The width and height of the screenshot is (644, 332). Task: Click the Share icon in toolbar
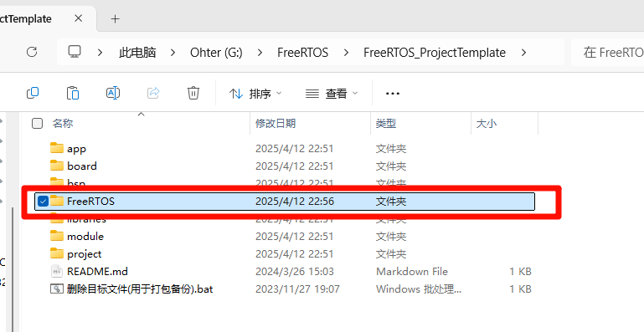click(153, 93)
